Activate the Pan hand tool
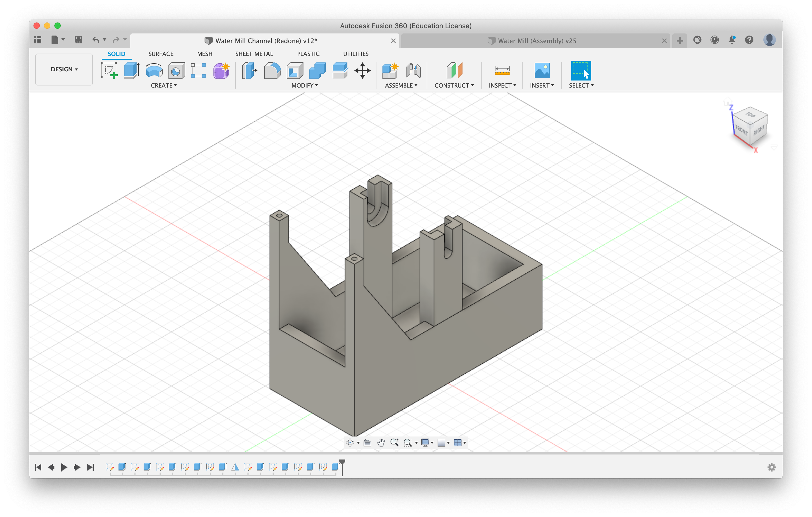 381,443
